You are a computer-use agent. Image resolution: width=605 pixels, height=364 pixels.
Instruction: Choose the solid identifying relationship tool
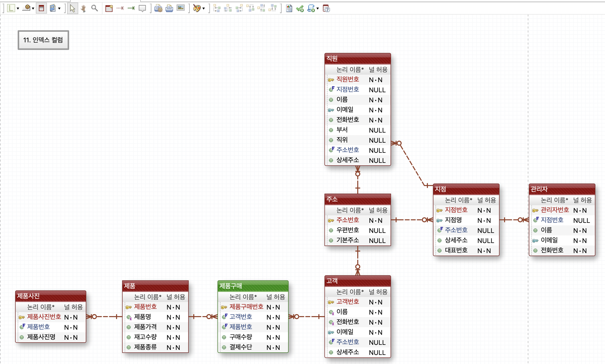pyautogui.click(x=131, y=9)
